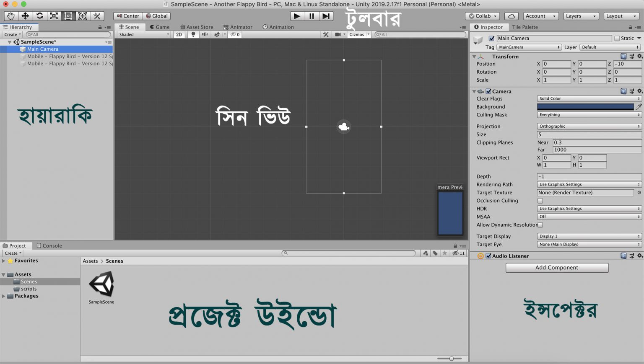Click the Step forward button
This screenshot has width=644, height=364.
point(326,16)
